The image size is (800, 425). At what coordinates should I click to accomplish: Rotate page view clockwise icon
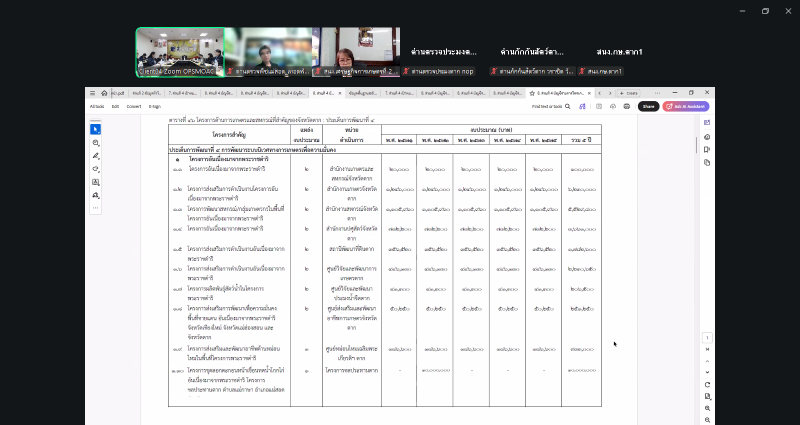tap(707, 385)
